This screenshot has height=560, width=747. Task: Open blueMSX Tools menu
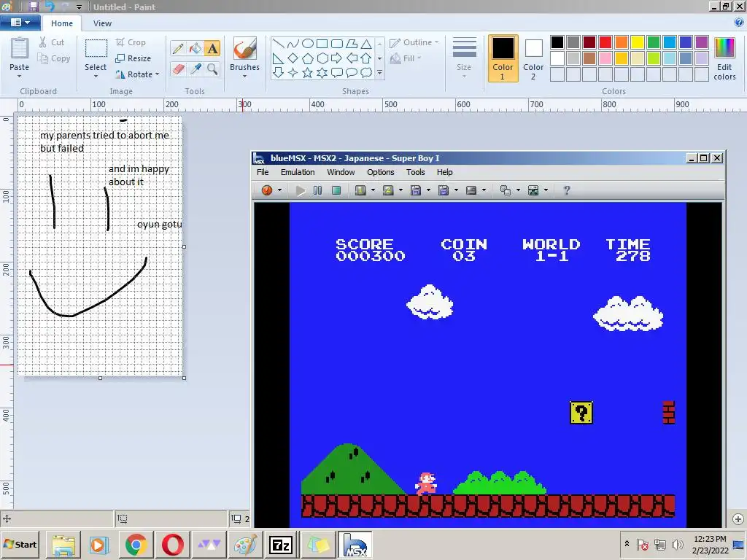[415, 172]
